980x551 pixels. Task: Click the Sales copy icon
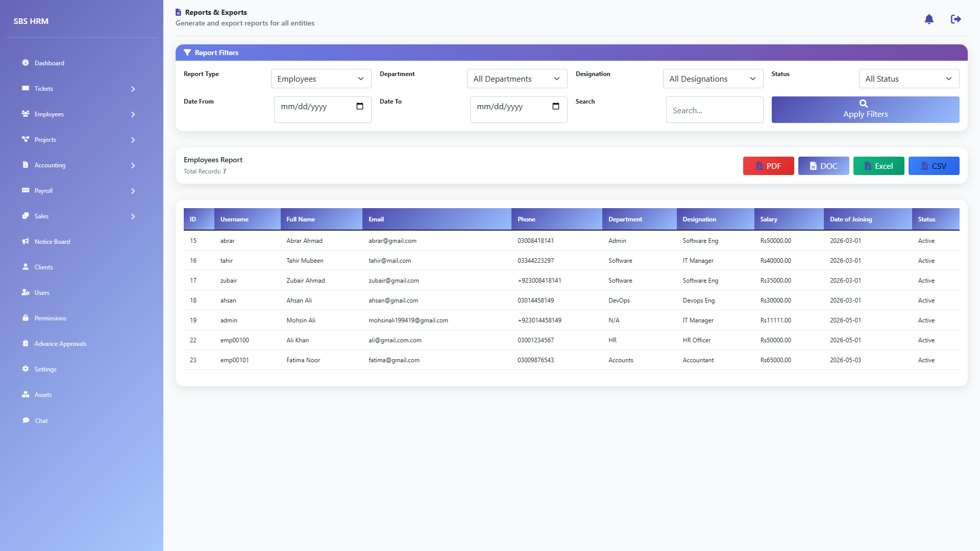tap(26, 216)
